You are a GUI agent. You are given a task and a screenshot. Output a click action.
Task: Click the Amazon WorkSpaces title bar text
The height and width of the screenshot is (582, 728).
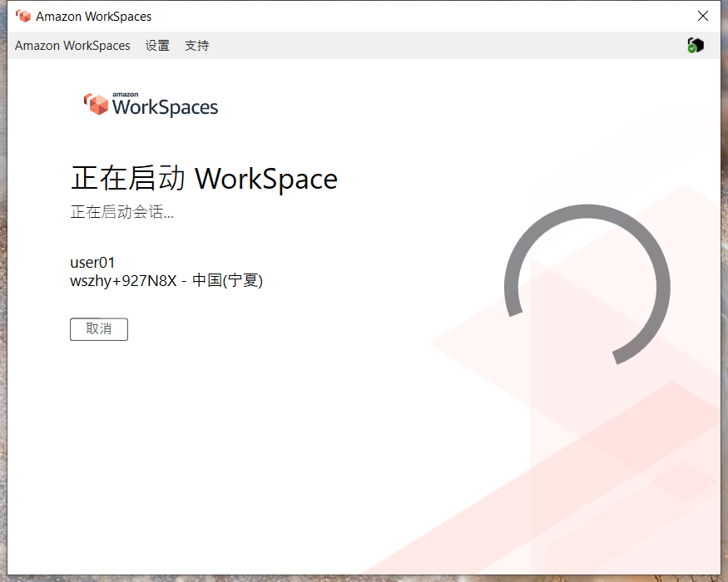(x=93, y=17)
